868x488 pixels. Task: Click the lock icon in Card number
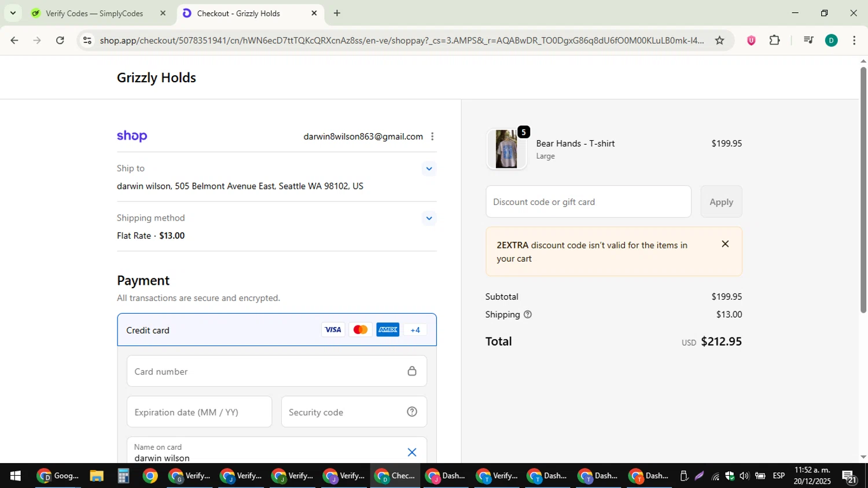412,371
